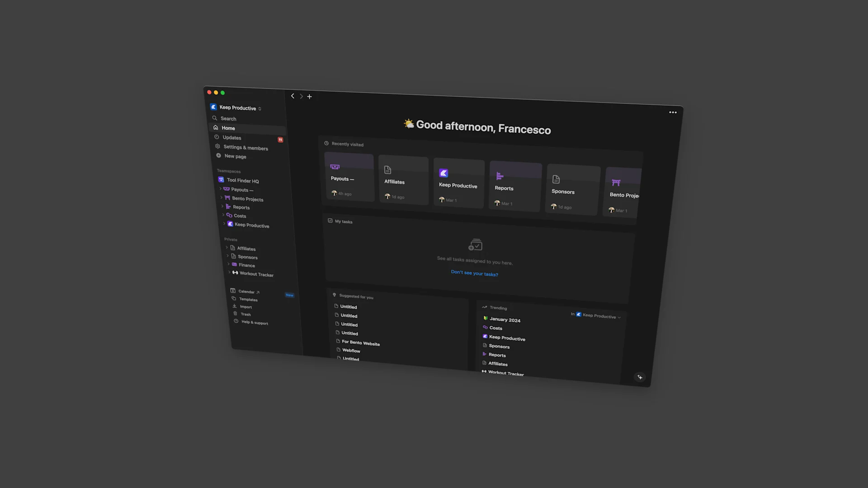Screen dimensions: 868x488
Task: Open Import from the sidebar
Action: coord(245,306)
